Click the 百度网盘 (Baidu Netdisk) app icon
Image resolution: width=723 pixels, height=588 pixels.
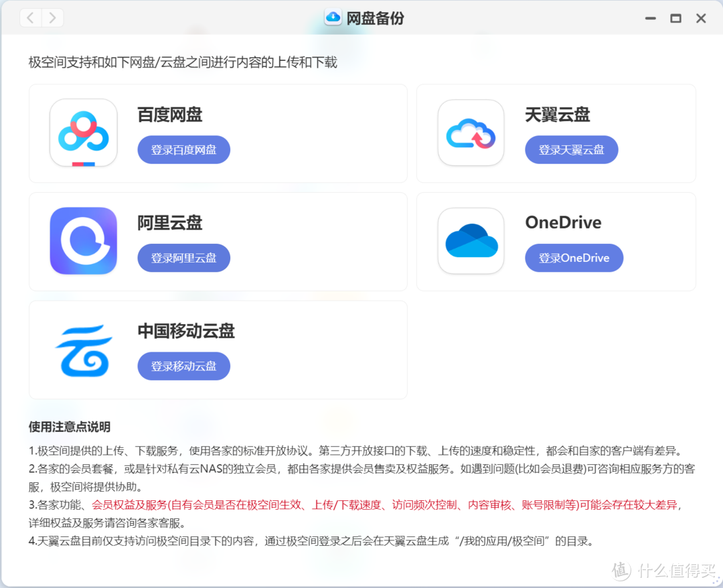point(83,133)
